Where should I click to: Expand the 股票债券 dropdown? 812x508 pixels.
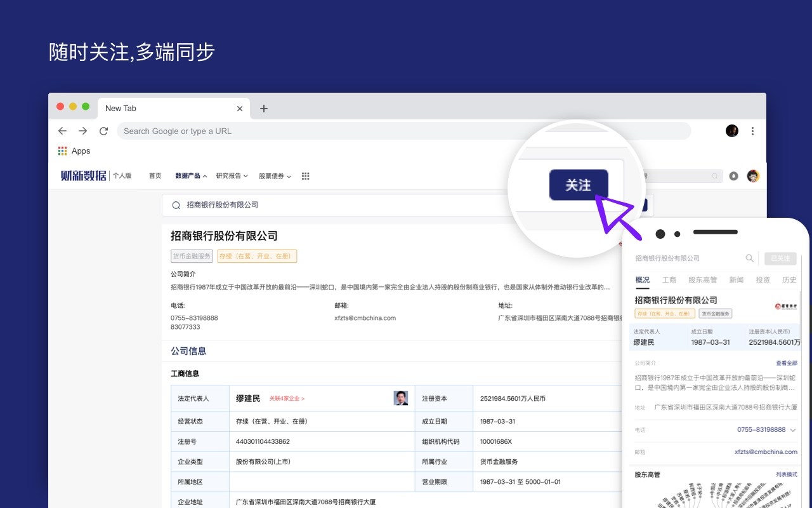[275, 176]
